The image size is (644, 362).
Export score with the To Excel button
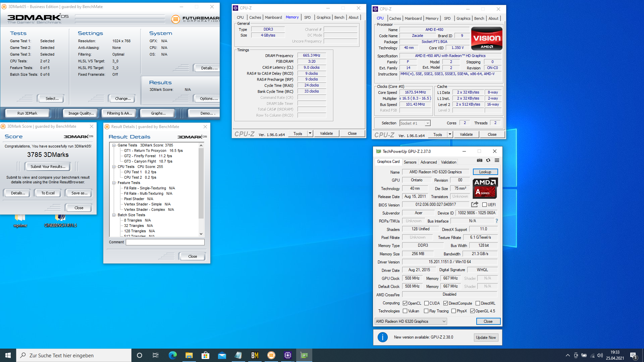(x=48, y=193)
